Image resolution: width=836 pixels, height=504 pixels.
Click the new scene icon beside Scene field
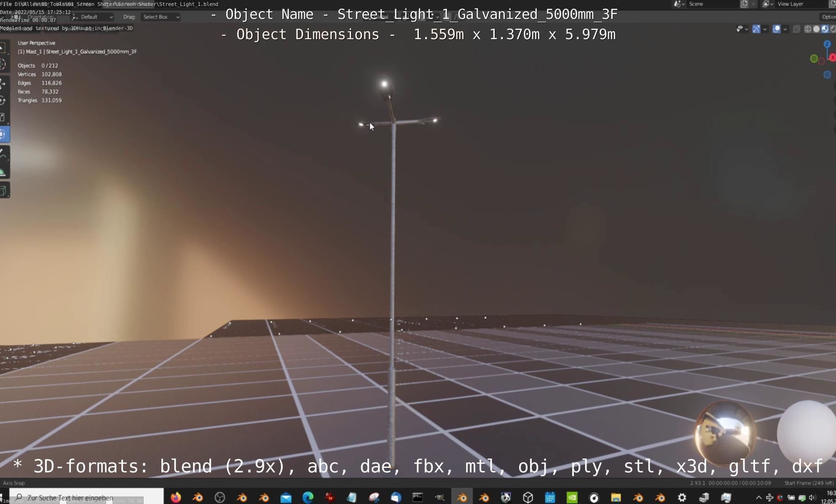[744, 4]
